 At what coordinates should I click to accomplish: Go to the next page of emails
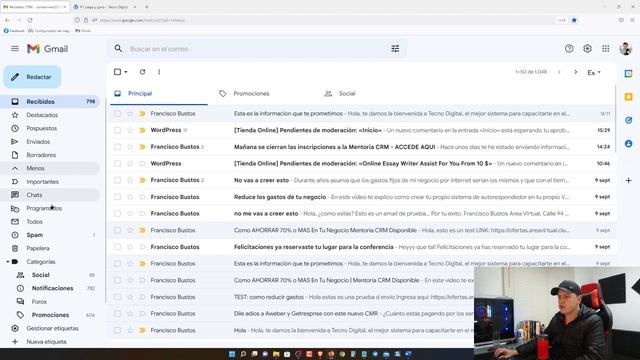[576, 72]
